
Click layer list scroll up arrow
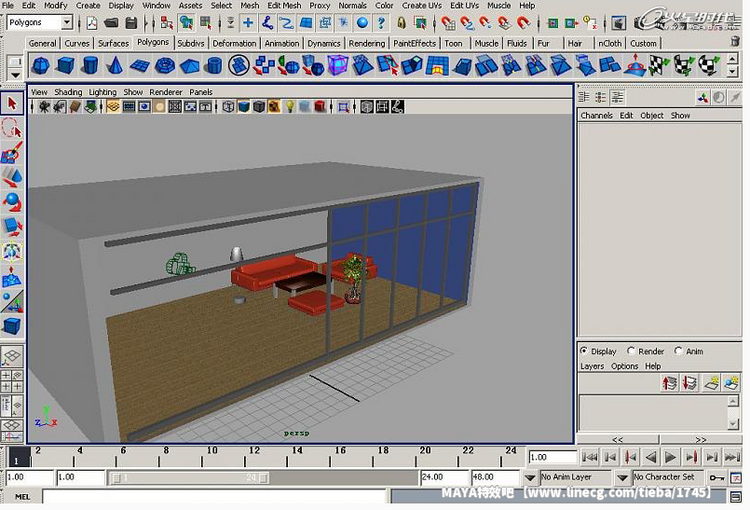point(733,401)
